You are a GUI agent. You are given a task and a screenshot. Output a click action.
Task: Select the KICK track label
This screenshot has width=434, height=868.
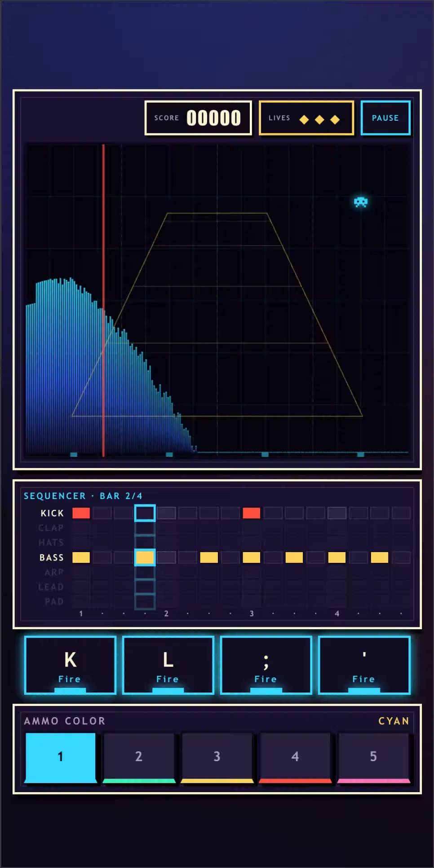pos(52,513)
